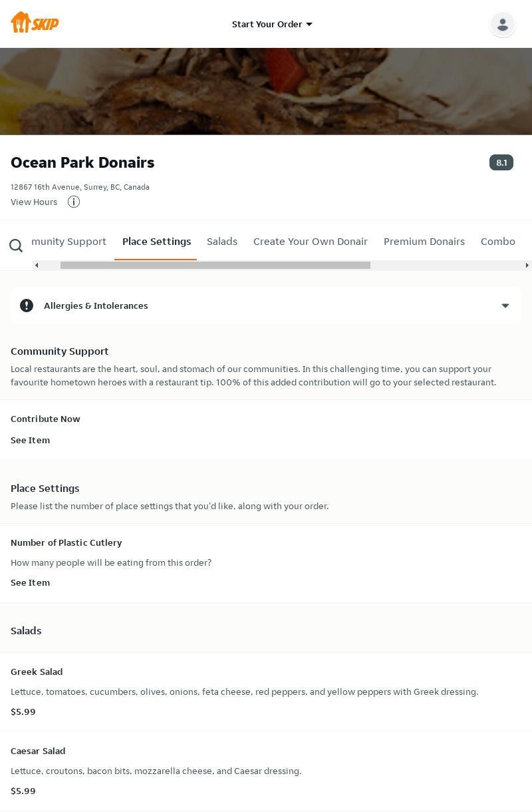The image size is (532, 812).
Task: Select the Greek Salad menu item
Action: [x=37, y=672]
